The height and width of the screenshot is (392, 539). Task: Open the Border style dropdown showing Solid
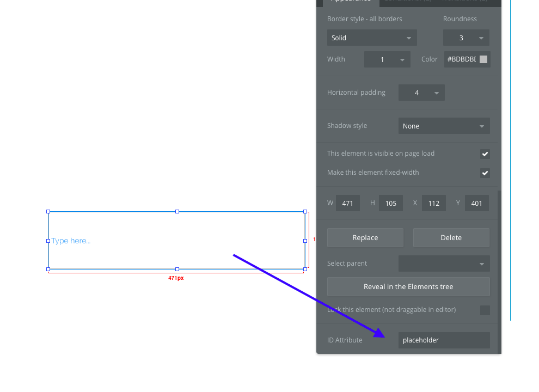pyautogui.click(x=372, y=38)
